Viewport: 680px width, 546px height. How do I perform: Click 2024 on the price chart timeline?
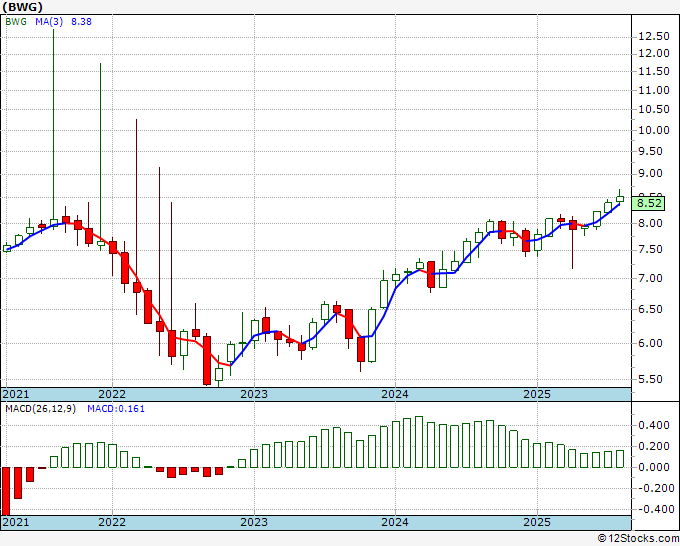click(x=395, y=394)
